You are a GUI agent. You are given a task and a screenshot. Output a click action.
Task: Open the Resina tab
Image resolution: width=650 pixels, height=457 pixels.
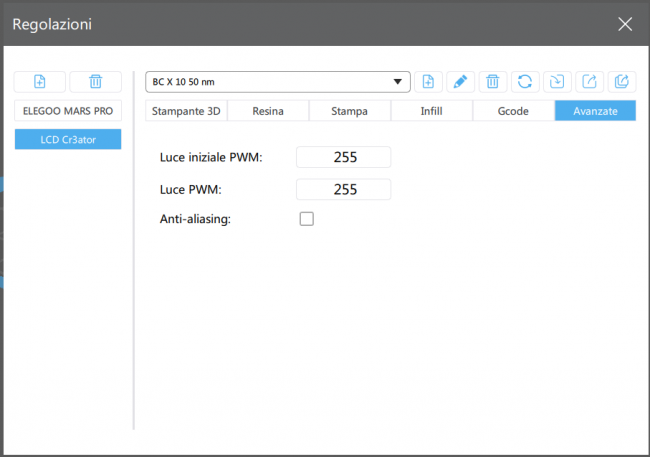pyautogui.click(x=268, y=111)
